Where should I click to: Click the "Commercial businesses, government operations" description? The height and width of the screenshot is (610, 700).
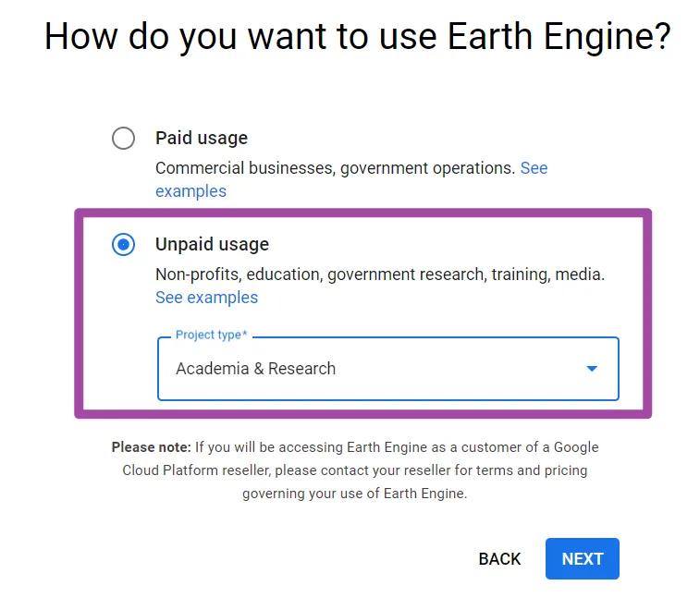[335, 168]
